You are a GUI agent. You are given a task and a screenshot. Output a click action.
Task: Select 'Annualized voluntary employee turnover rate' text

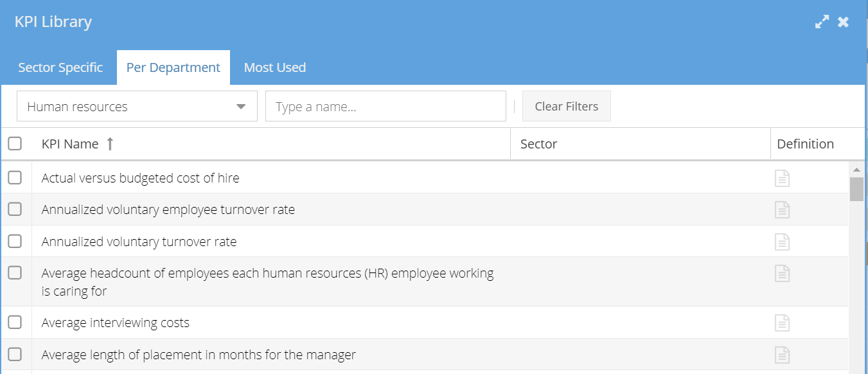tap(168, 209)
